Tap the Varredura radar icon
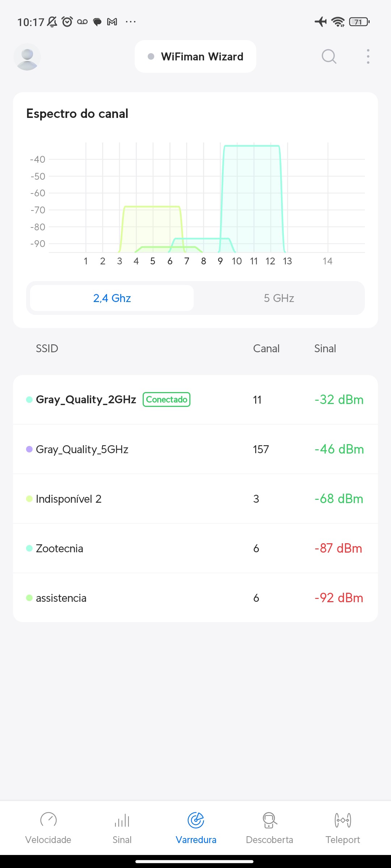391x868 pixels. click(196, 820)
